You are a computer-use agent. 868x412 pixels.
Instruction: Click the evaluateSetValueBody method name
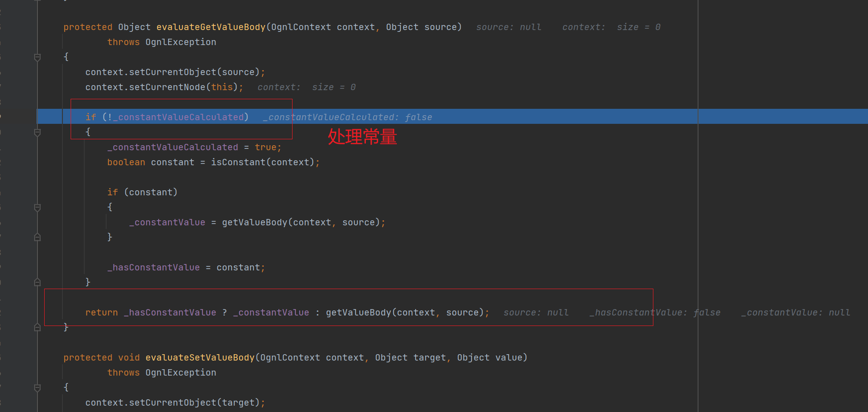click(200, 358)
